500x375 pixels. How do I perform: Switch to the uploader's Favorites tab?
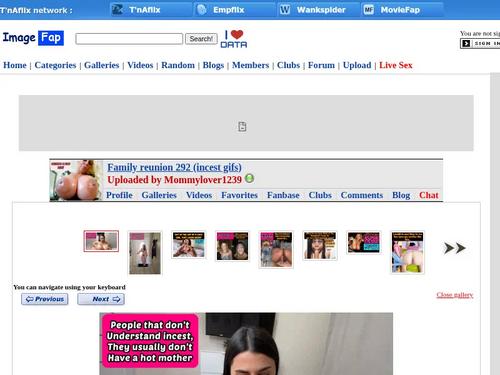(x=239, y=195)
